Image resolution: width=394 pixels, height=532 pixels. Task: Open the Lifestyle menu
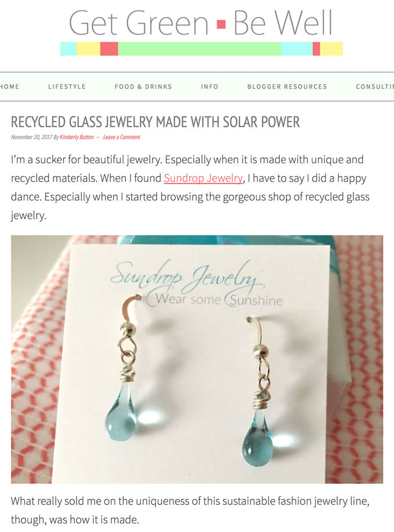[x=67, y=87]
